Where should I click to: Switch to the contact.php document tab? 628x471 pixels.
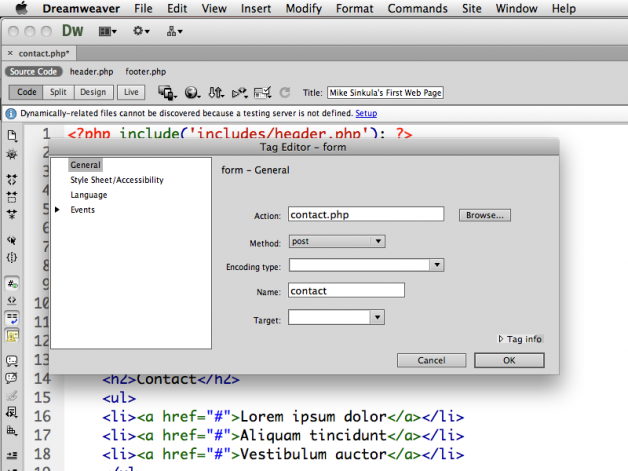click(44, 53)
